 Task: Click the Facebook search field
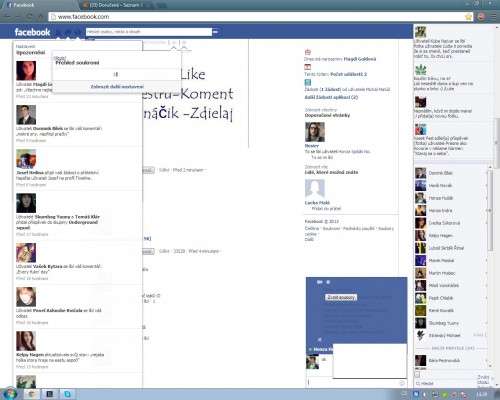149,32
